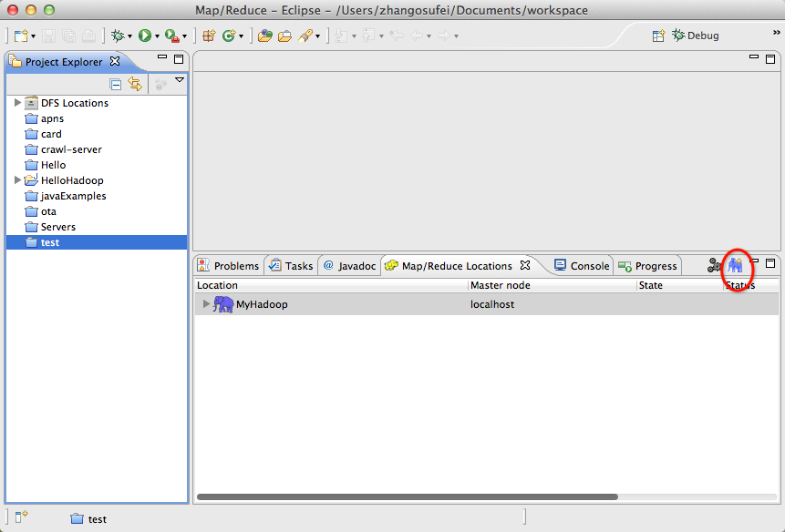Switch to the Progress tab

pos(647,265)
